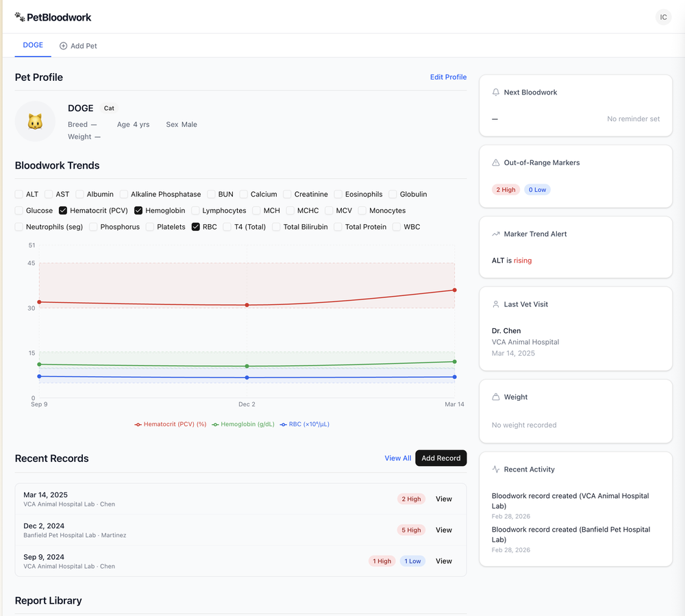View the Mar 14, 2025 record

(443, 499)
